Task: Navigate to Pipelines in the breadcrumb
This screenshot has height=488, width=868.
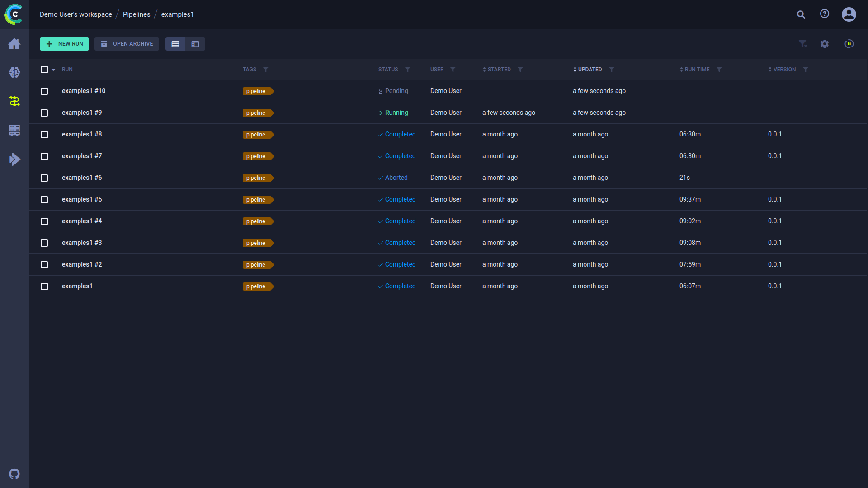Action: (137, 14)
